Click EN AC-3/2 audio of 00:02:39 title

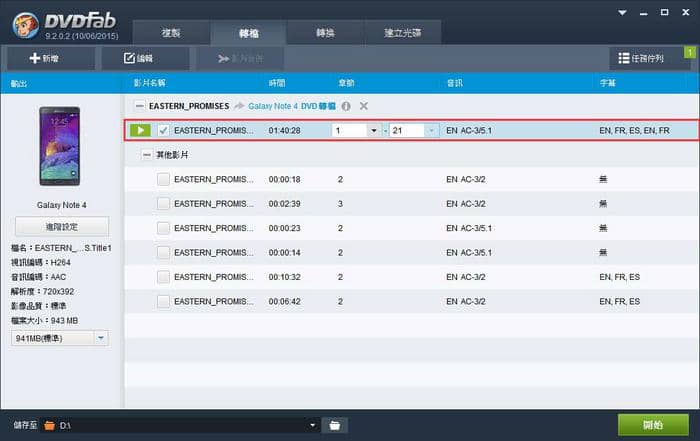point(466,204)
